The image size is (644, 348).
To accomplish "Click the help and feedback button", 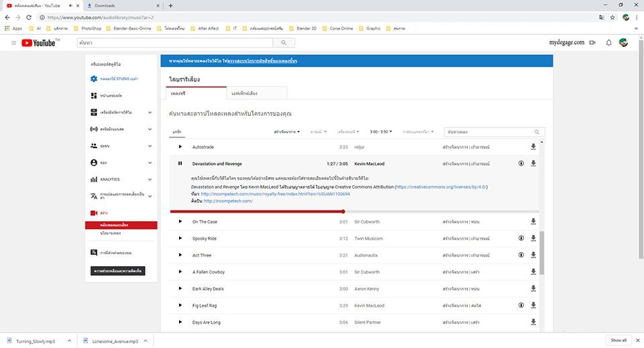I will pos(118,271).
